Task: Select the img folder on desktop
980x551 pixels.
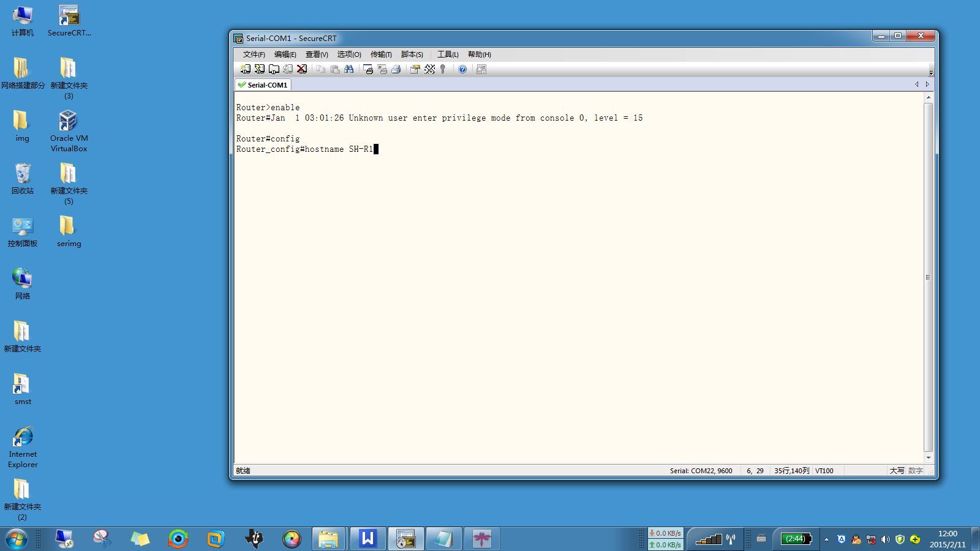Action: 23,127
